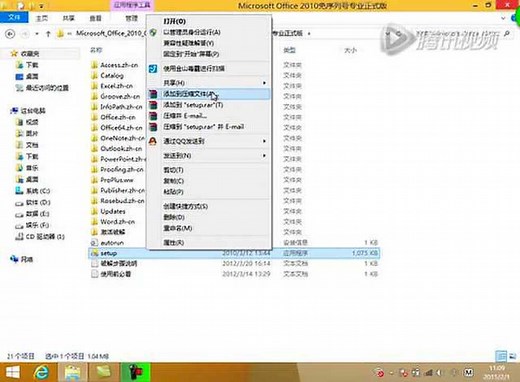Open drive 系统 (C:) in sidebar
This screenshot has height=382, width=520.
click(x=38, y=191)
